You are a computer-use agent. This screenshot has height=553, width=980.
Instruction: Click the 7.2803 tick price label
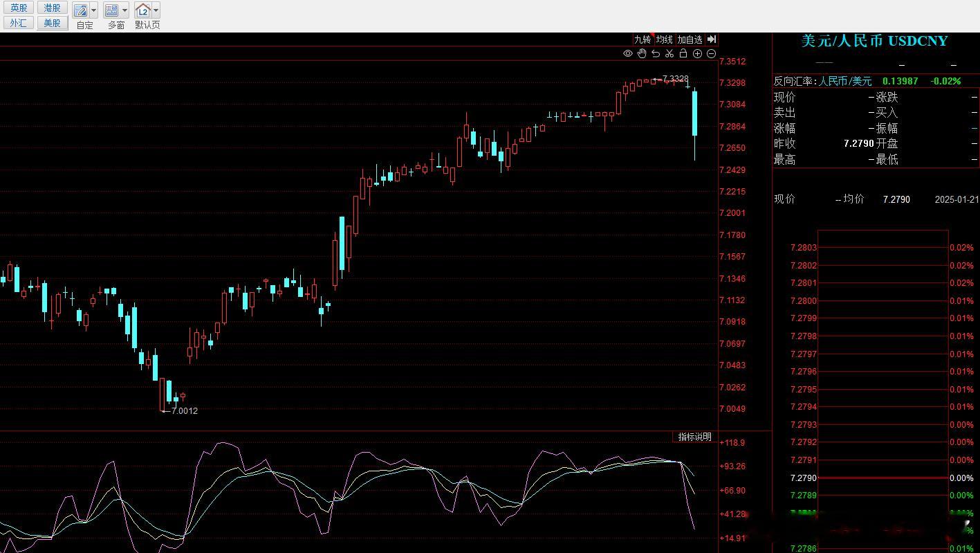pyautogui.click(x=804, y=248)
